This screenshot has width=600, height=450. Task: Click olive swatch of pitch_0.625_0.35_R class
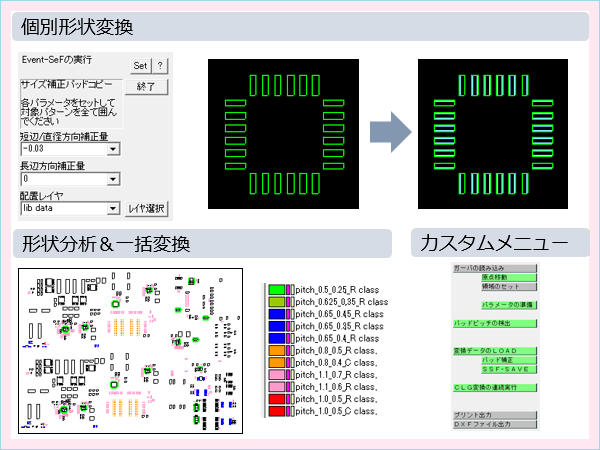pos(276,301)
